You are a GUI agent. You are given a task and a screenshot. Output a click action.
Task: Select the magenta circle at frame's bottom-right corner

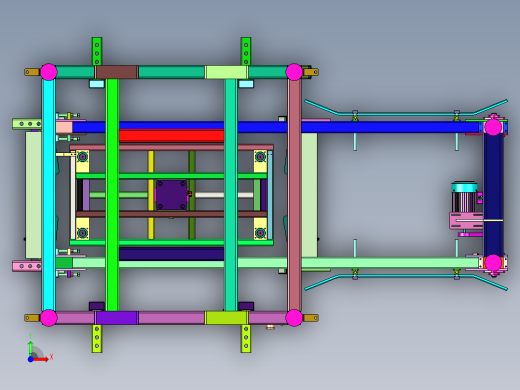[x=294, y=318]
